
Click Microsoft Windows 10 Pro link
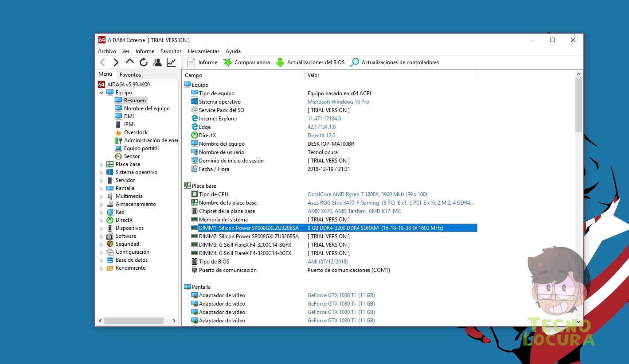pos(338,102)
